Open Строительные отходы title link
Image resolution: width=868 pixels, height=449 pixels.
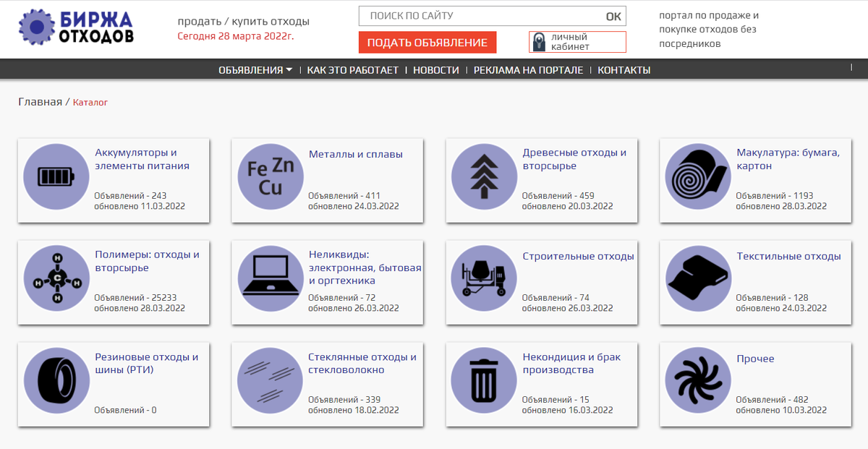[578, 256]
